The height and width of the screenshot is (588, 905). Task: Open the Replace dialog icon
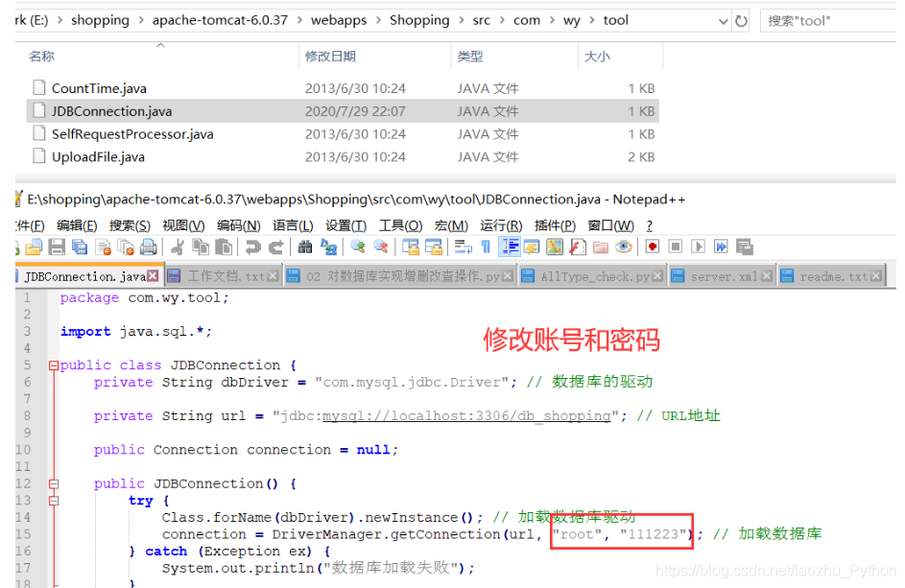(328, 247)
